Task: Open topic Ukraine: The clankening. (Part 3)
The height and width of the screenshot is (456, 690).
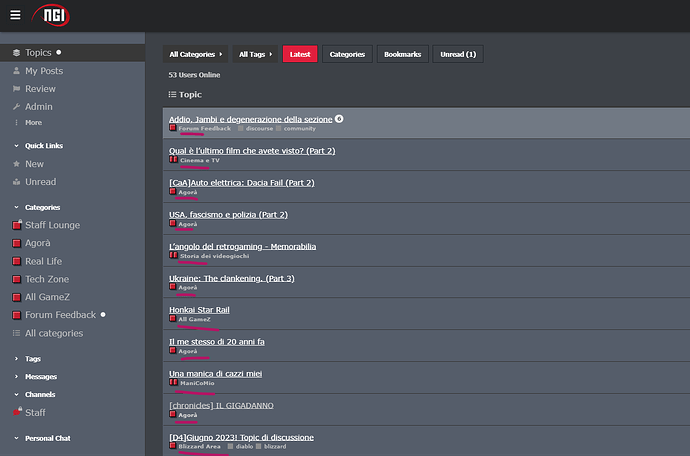Action: (231, 278)
